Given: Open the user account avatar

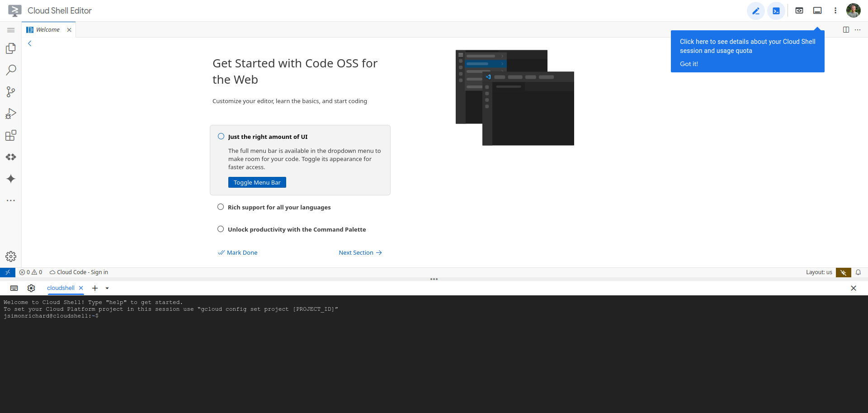Looking at the screenshot, I should (x=854, y=10).
